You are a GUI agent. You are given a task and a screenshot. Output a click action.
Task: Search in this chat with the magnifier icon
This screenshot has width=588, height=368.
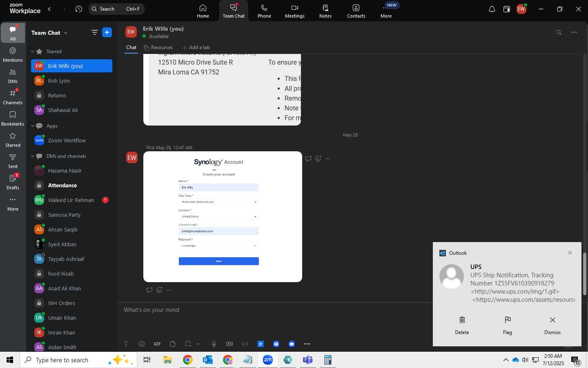tap(559, 32)
